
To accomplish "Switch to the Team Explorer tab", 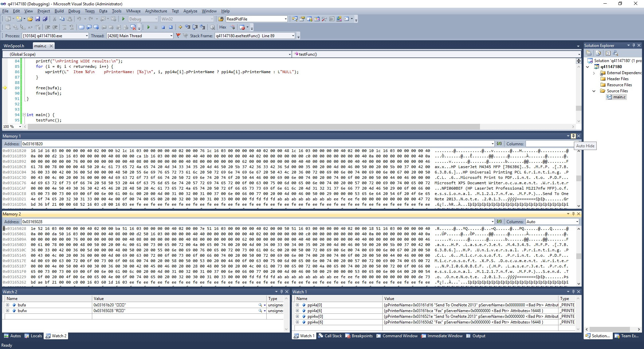I will tap(627, 336).
